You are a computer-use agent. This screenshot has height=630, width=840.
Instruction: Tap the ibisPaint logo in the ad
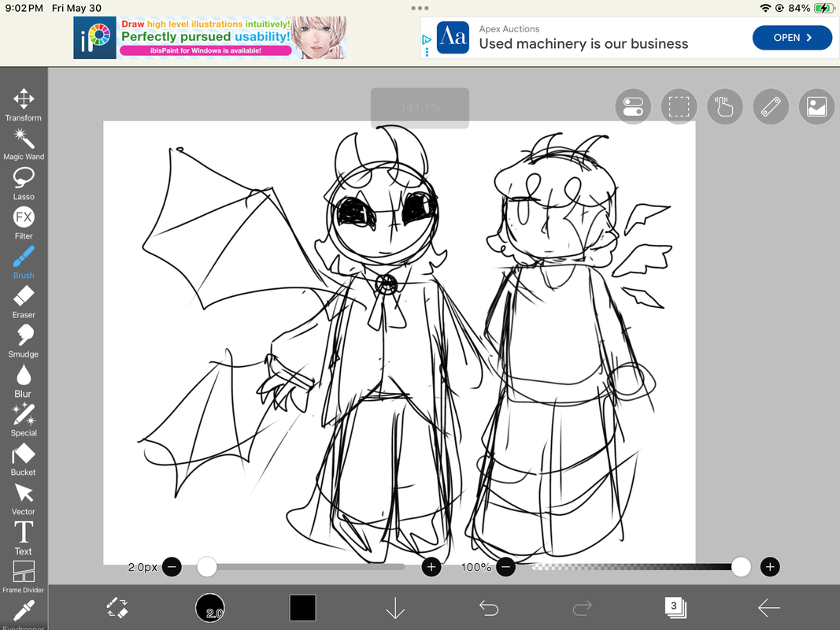pos(94,38)
